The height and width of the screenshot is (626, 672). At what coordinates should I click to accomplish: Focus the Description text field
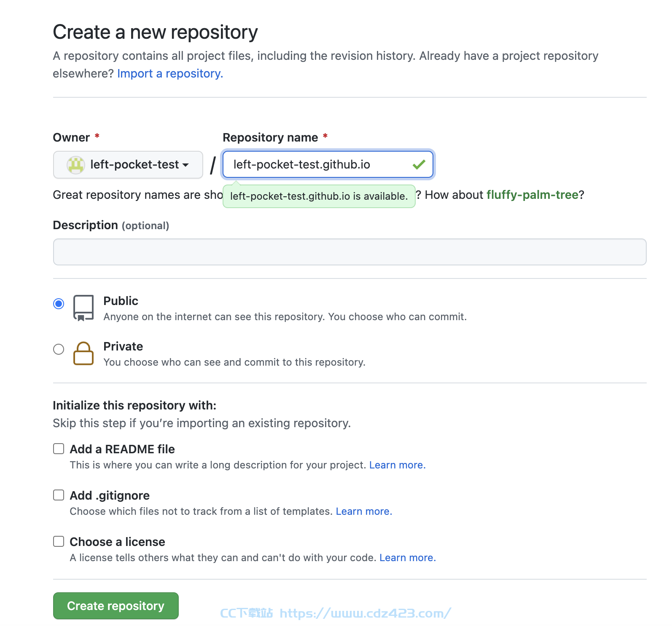click(x=350, y=252)
